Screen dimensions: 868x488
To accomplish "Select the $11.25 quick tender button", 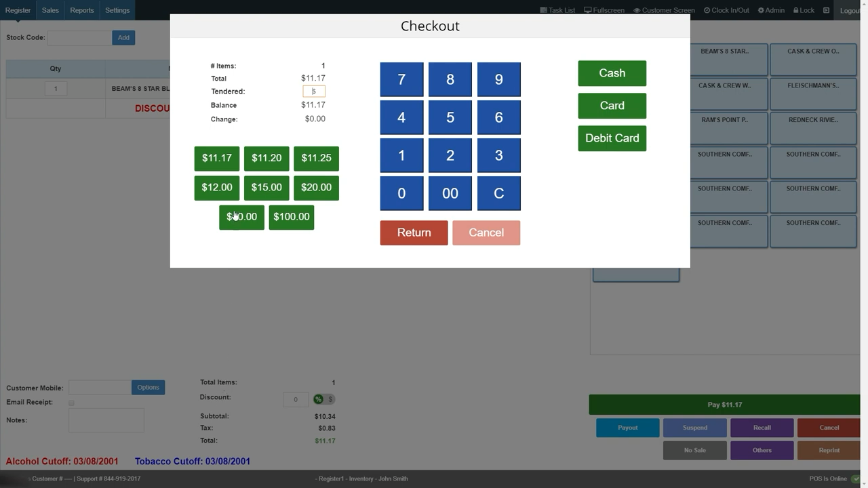I will click(x=316, y=158).
